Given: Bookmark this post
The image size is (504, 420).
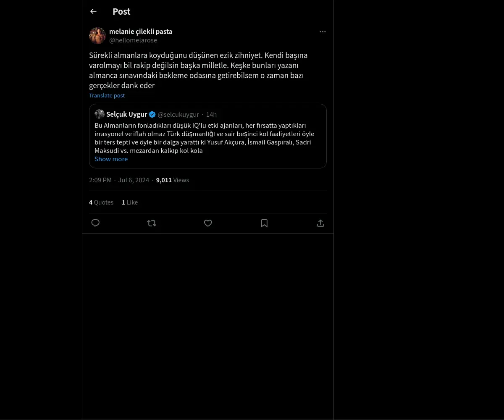Looking at the screenshot, I should (x=264, y=223).
